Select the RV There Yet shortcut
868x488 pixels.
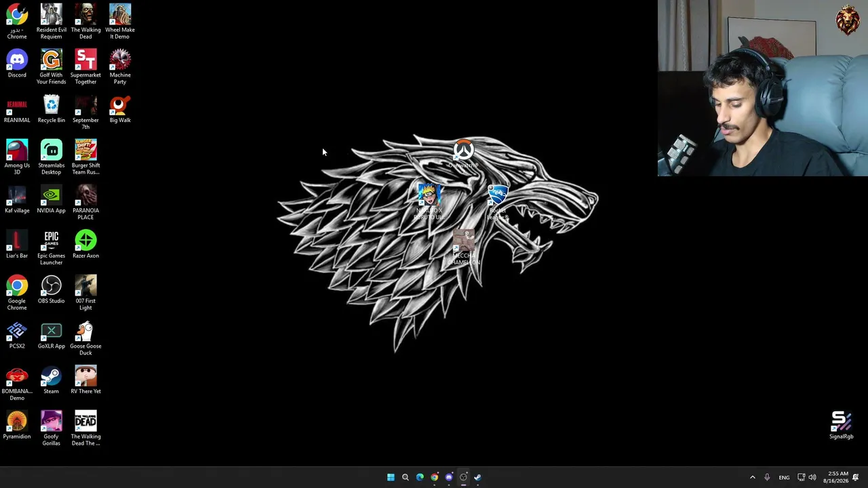coord(85,380)
